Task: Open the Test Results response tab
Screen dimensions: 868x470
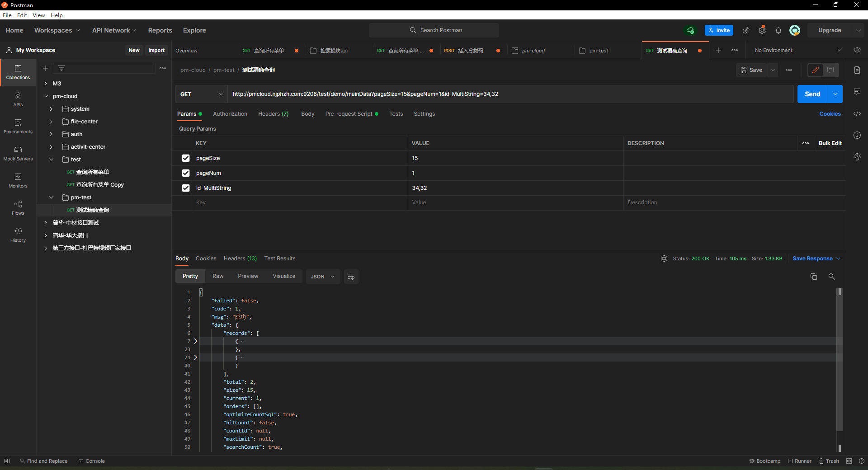Action: (x=280, y=258)
